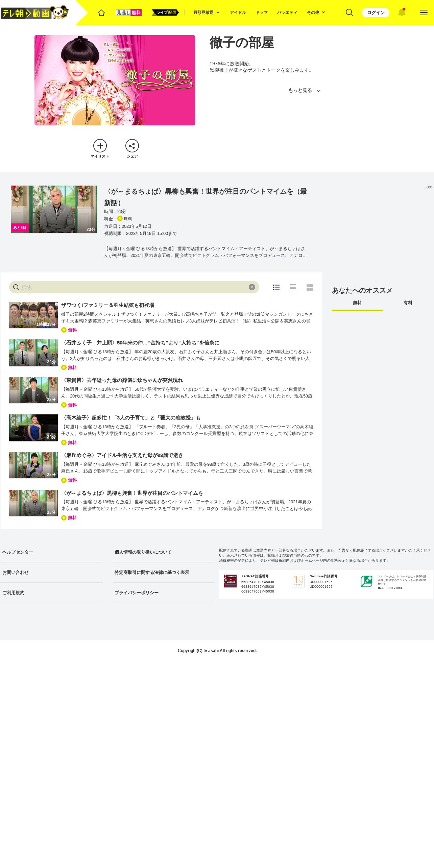The width and height of the screenshot is (434, 868).
Task: Select the 有料 recommendations tab
Action: [408, 304]
